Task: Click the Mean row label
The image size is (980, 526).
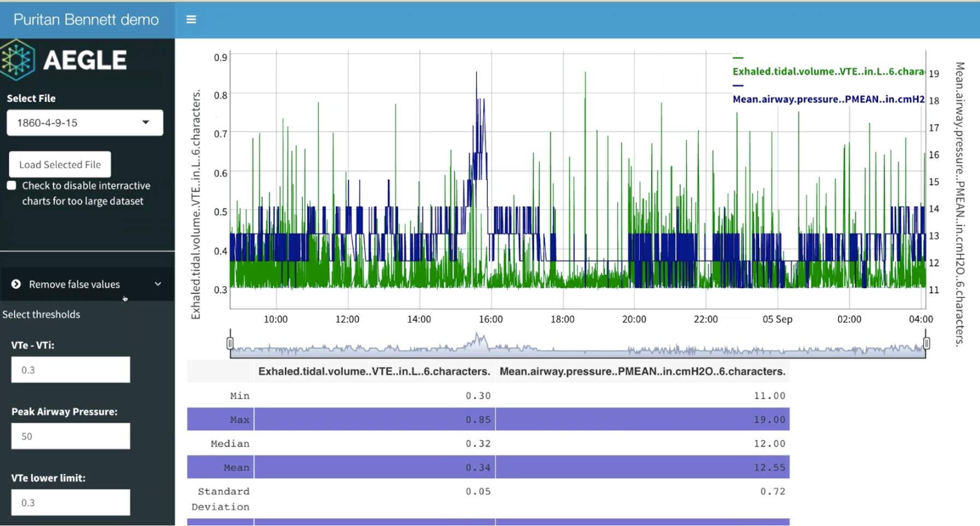Action: tap(237, 468)
